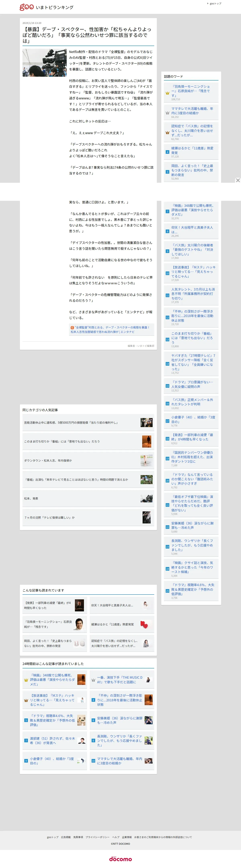Close the ad with the X button
241x868 pixels.
[x=238, y=180]
